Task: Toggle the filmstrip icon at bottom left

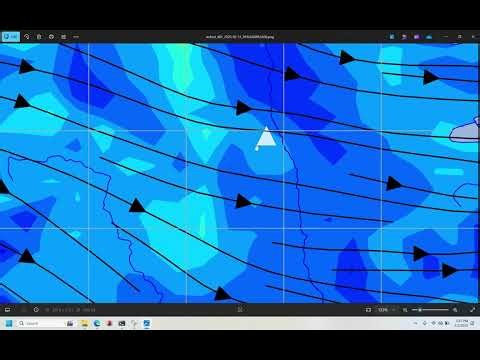Action: click(x=7, y=310)
